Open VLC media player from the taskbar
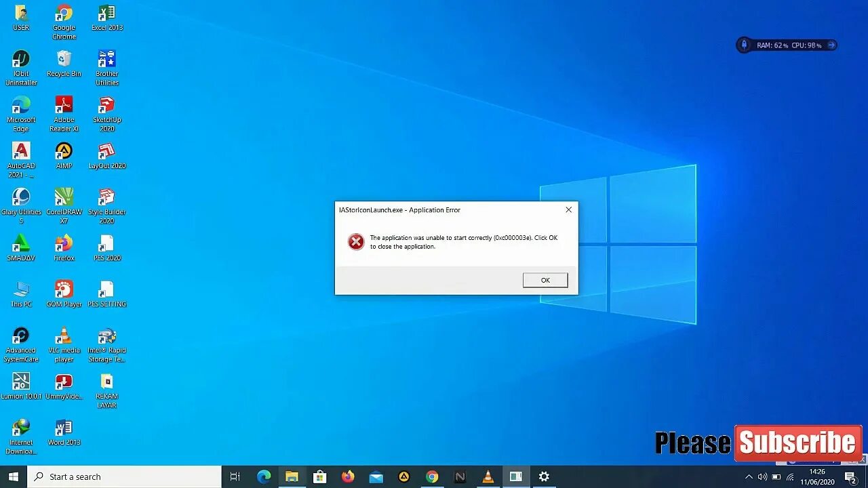The width and height of the screenshot is (868, 488). click(488, 476)
